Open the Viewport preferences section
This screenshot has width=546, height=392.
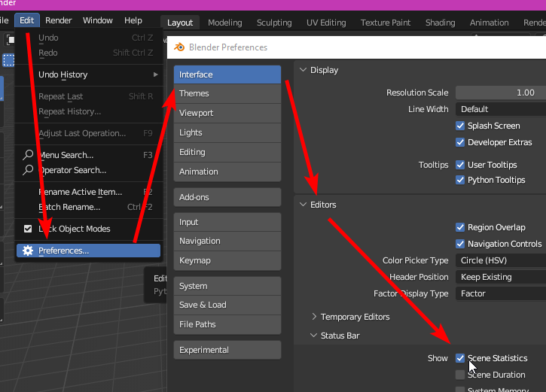(227, 113)
